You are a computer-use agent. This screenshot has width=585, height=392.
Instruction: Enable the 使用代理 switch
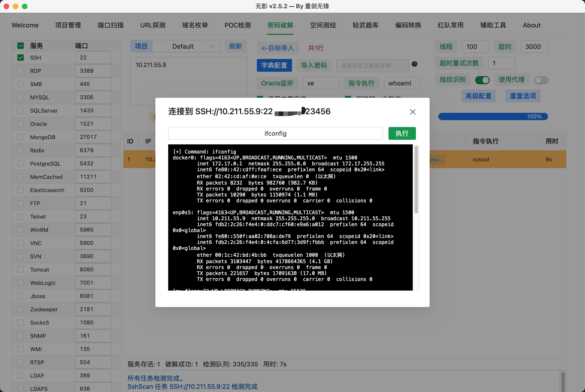pos(541,80)
